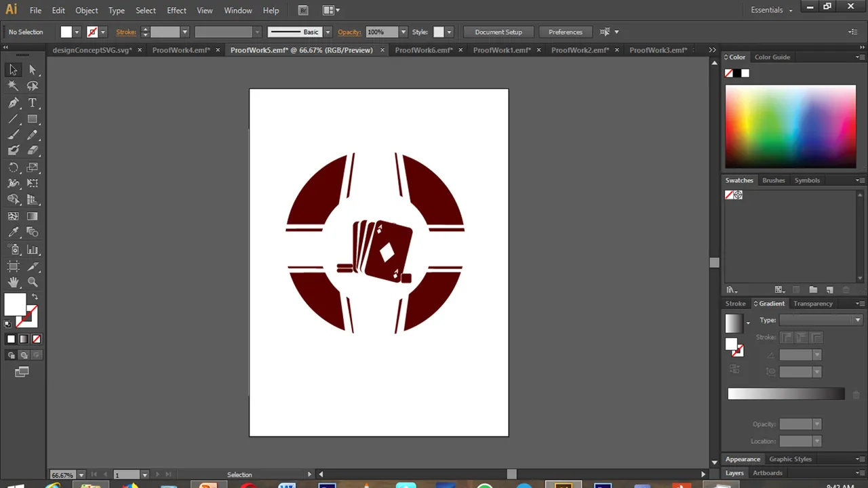Swap fill and stroke arrows

click(35, 296)
